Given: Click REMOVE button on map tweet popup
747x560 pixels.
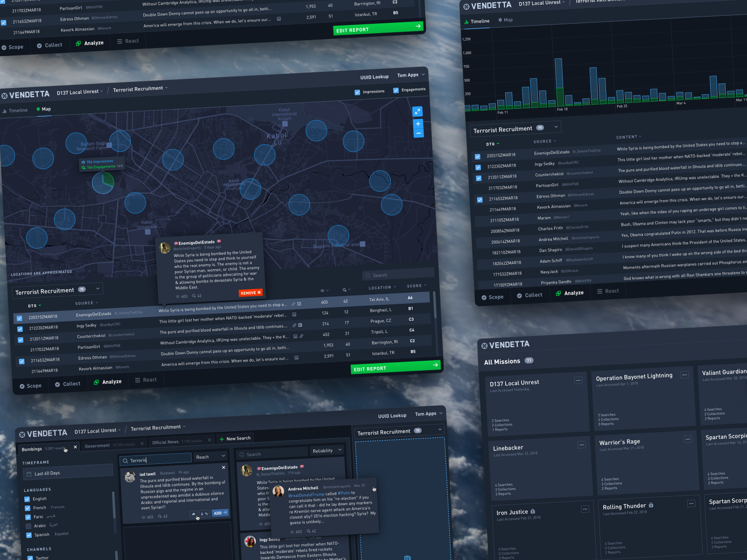Looking at the screenshot, I should coord(251,293).
